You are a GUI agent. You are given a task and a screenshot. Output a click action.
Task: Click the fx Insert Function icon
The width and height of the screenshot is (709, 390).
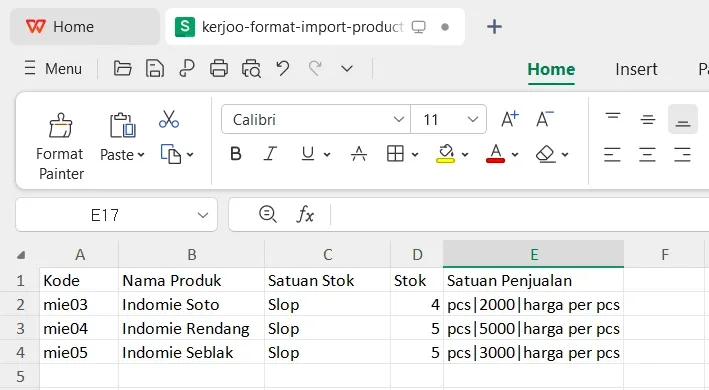tap(305, 214)
